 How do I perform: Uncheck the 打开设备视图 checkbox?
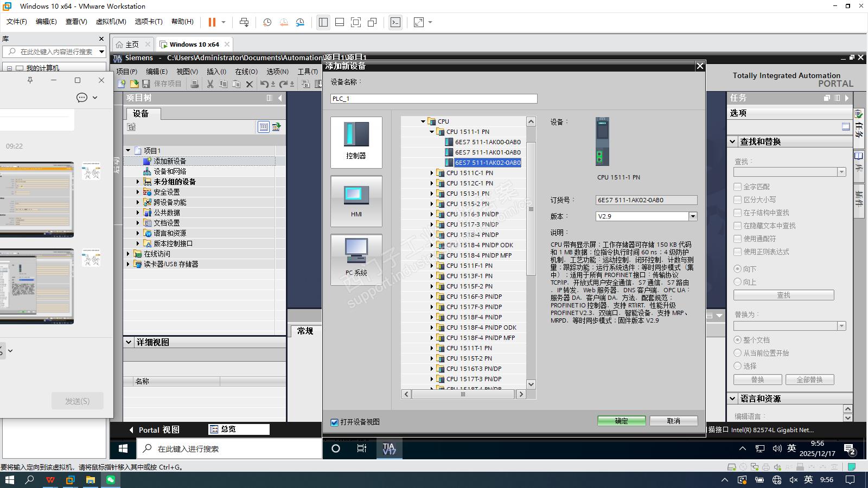tap(335, 422)
